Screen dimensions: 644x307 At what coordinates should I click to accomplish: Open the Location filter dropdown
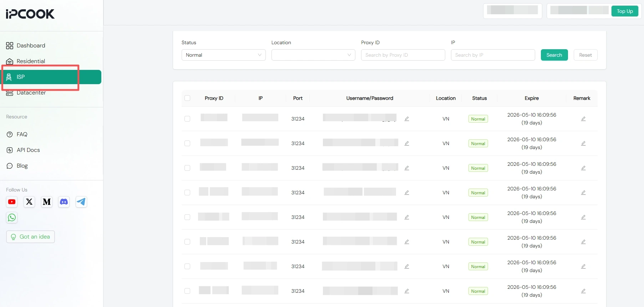point(313,55)
